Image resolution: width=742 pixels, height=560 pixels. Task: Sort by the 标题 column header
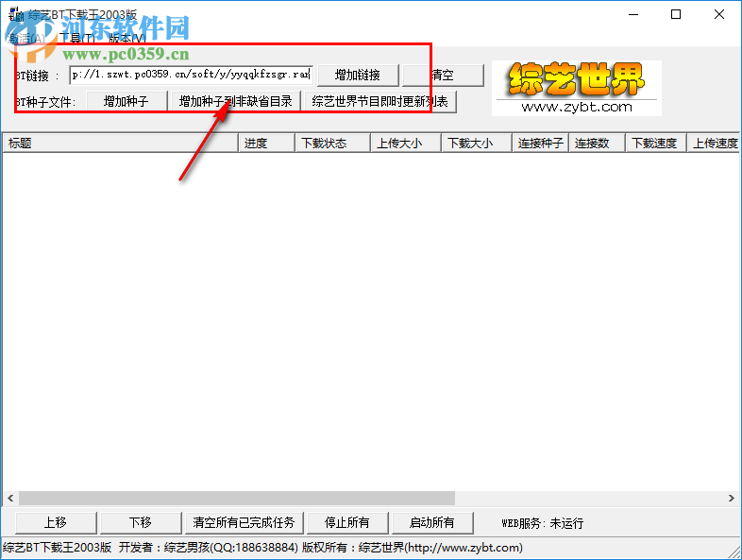click(120, 143)
